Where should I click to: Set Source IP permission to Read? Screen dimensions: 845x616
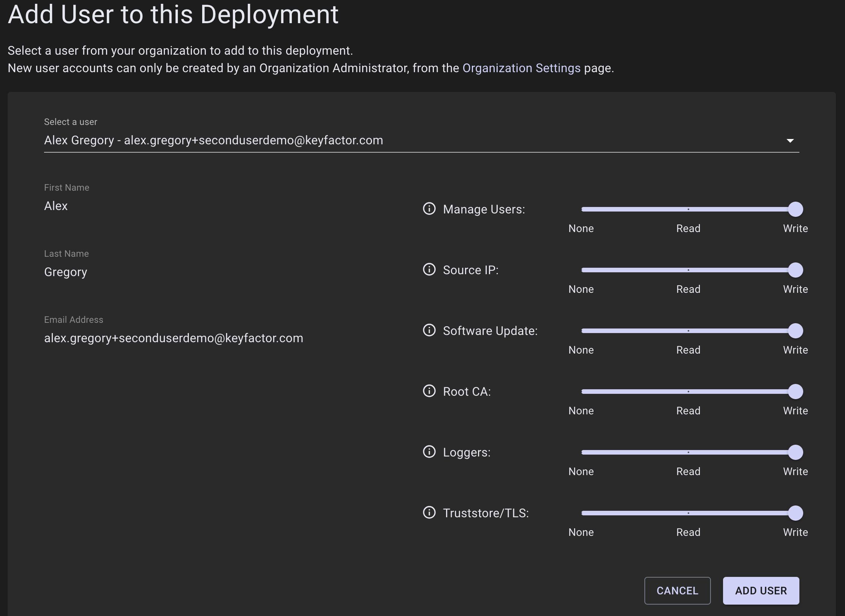pyautogui.click(x=688, y=270)
